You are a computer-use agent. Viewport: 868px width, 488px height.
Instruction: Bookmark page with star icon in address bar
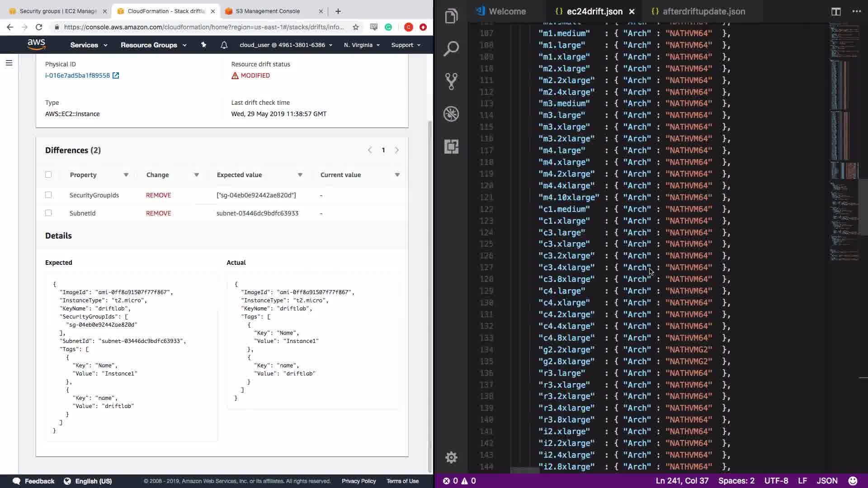click(356, 27)
